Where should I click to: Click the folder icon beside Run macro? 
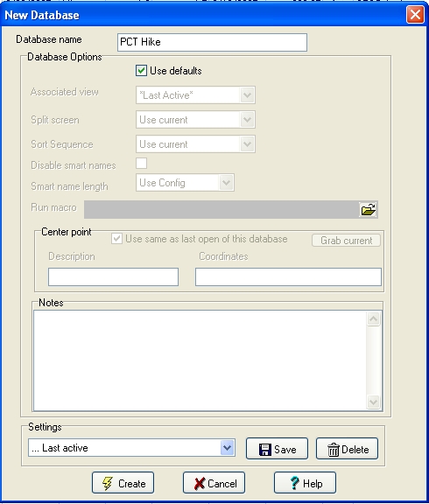(x=369, y=210)
